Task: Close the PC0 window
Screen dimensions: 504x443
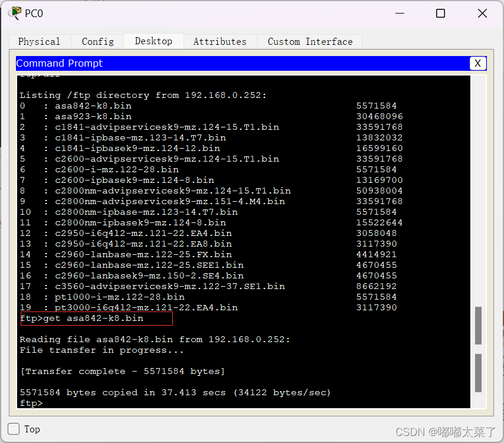Action: click(x=482, y=14)
